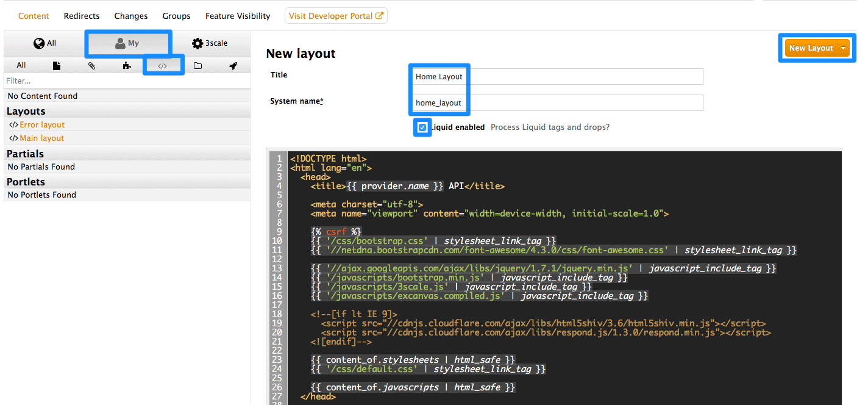Show 3scale content with the gear tab
This screenshot has height=405, width=868.
[x=209, y=43]
